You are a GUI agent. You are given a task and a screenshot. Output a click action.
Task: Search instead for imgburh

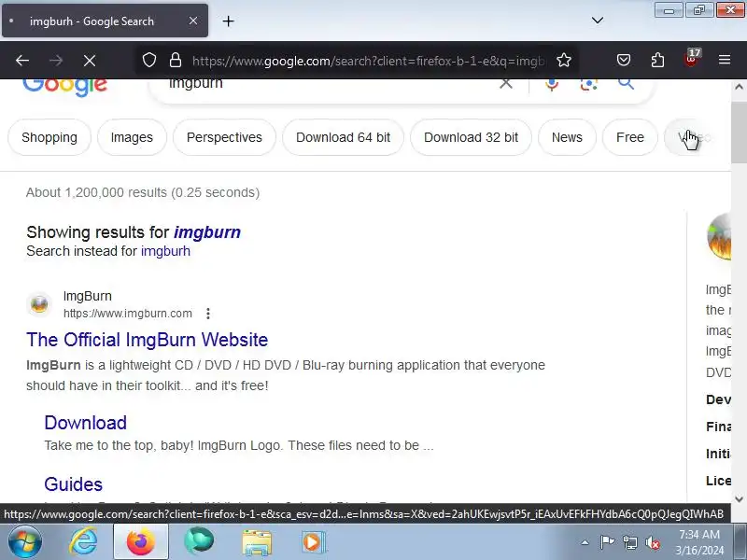(166, 251)
